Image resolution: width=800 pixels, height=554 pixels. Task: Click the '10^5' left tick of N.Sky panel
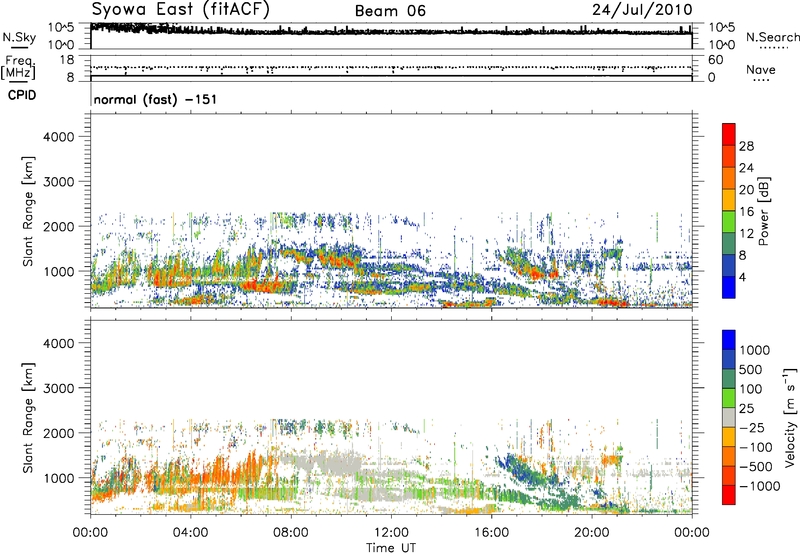tap(61, 27)
